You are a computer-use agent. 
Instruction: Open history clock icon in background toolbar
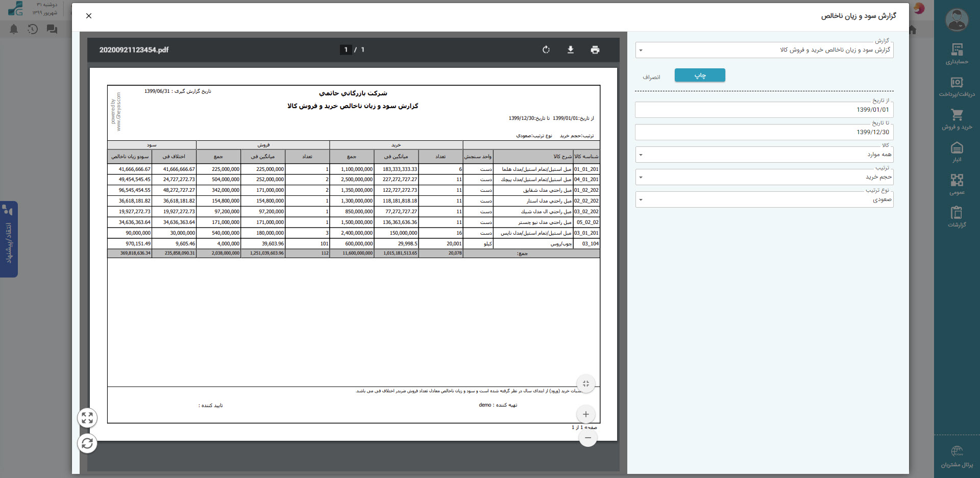coord(33,29)
